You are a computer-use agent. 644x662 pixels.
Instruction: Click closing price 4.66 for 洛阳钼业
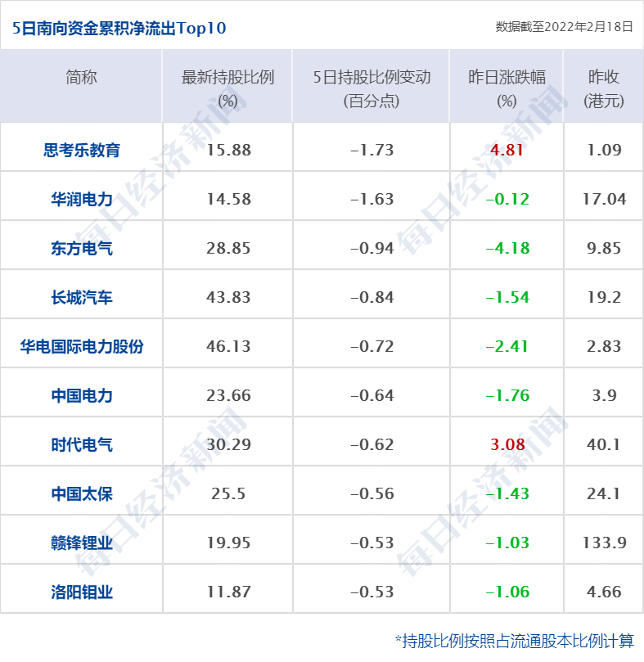pos(604,592)
